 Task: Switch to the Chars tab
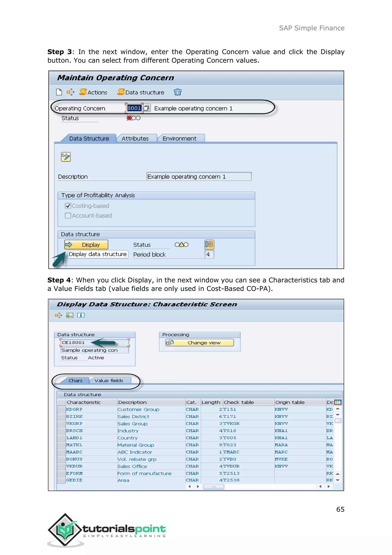pyautogui.click(x=75, y=380)
